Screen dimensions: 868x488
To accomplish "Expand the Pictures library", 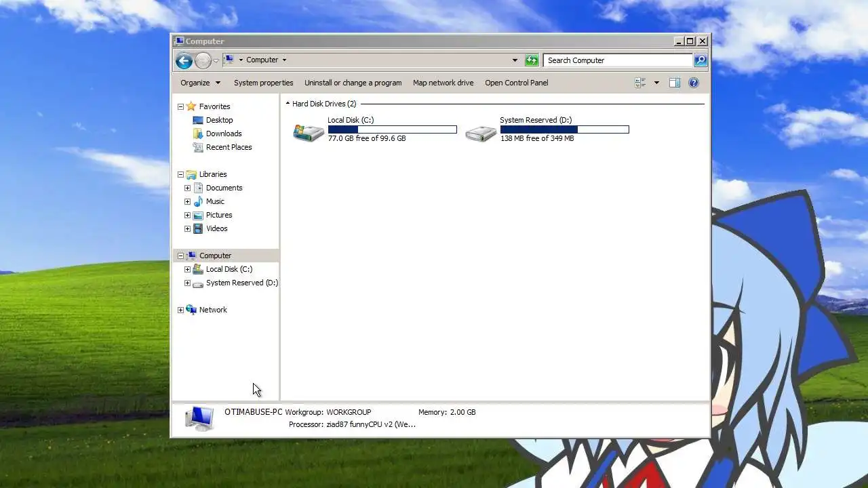I will [x=187, y=215].
